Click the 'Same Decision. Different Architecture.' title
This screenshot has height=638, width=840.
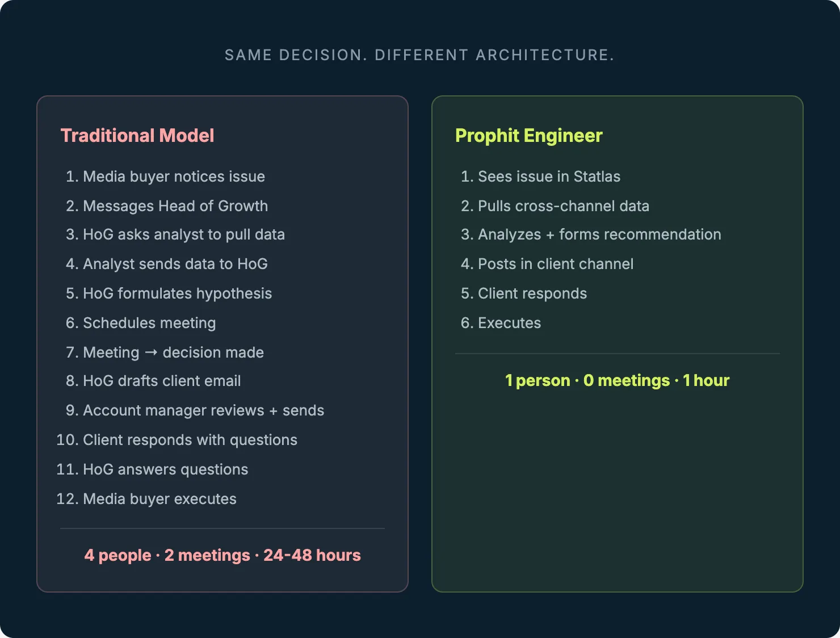click(x=419, y=55)
